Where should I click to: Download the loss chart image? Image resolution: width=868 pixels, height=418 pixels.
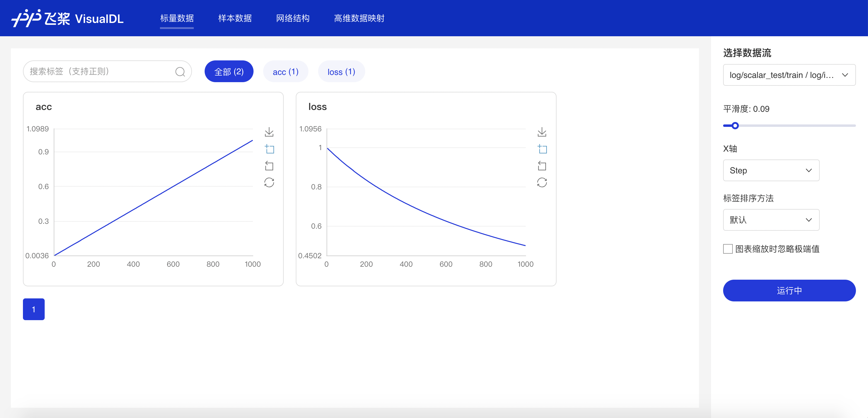542,132
